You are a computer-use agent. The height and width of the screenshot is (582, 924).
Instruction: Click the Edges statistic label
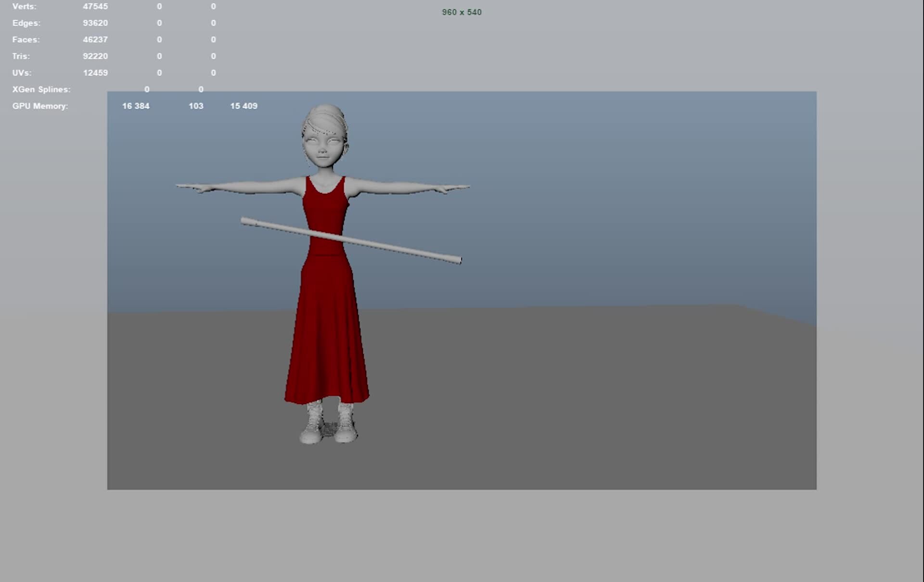(26, 23)
